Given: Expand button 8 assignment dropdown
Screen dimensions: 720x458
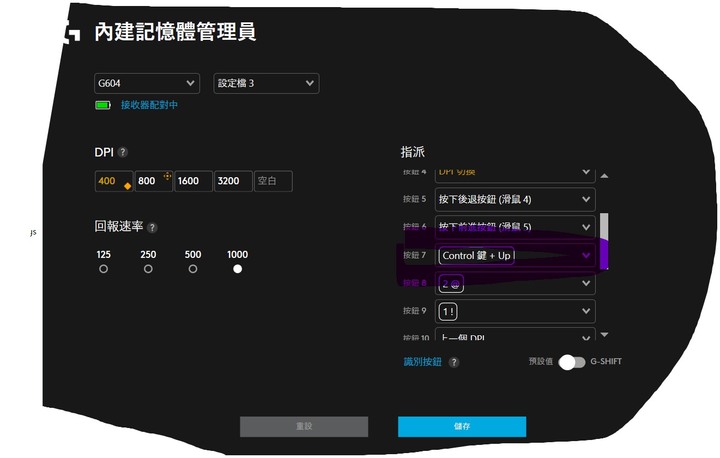Looking at the screenshot, I should click(515, 283).
